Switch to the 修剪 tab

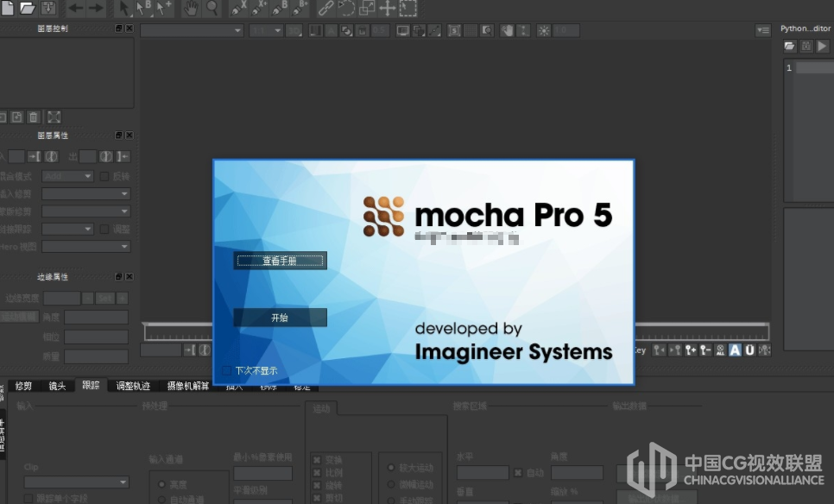coord(23,386)
